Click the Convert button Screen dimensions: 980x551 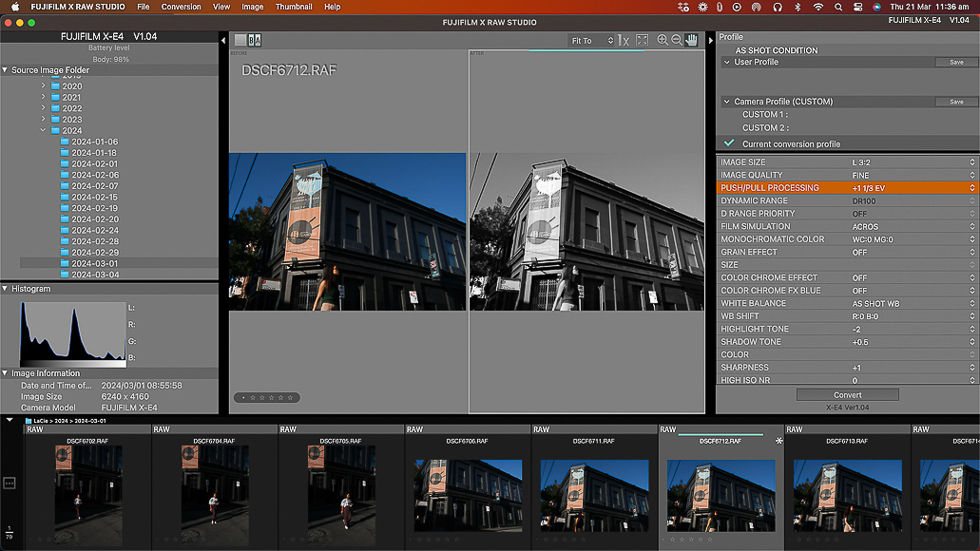[848, 395]
